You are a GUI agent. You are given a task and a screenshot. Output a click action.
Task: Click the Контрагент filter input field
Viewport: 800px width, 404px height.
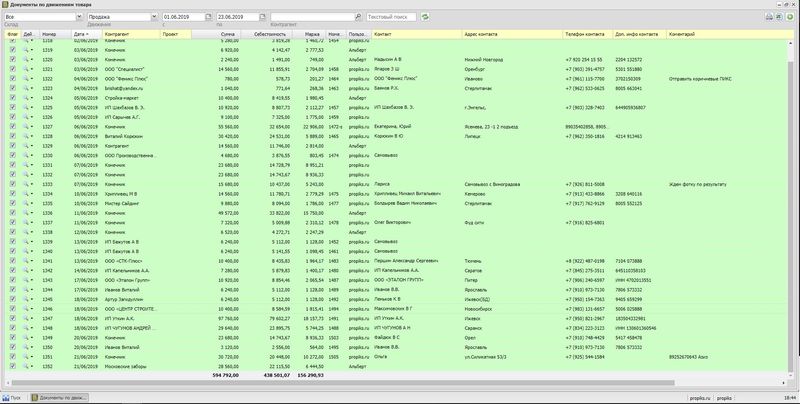click(x=312, y=17)
